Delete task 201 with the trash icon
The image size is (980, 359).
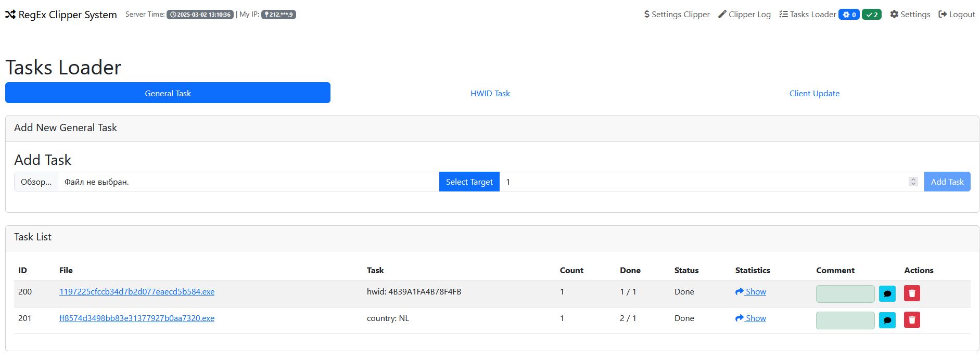point(912,320)
